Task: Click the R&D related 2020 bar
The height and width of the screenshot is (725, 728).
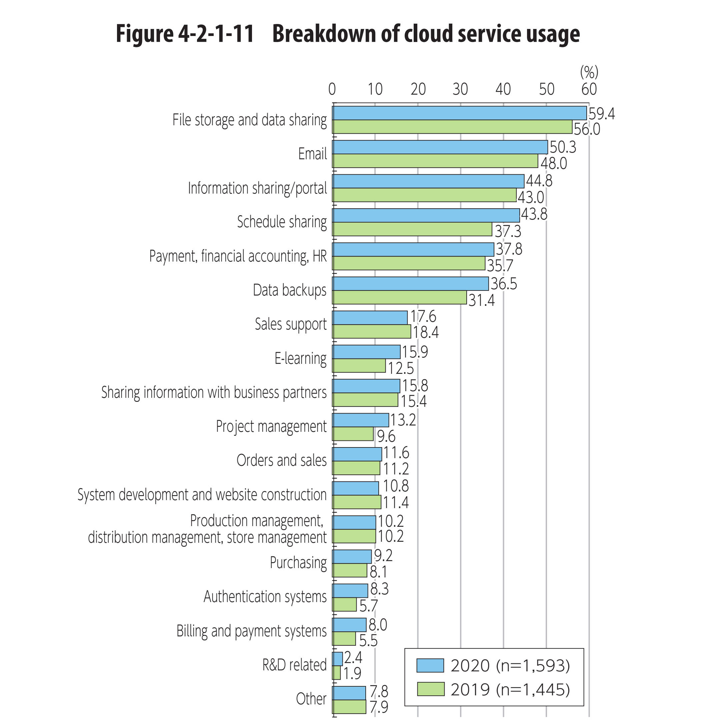Action: (x=332, y=654)
